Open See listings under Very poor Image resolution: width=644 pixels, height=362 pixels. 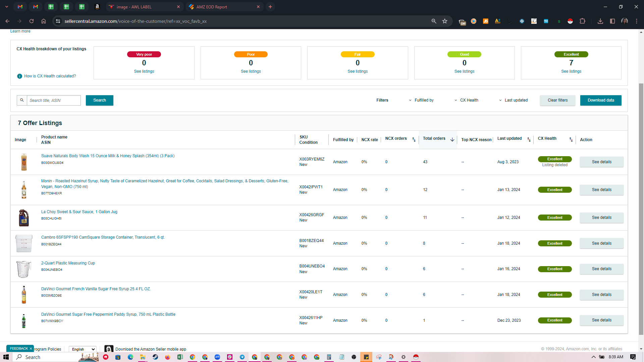tap(144, 71)
